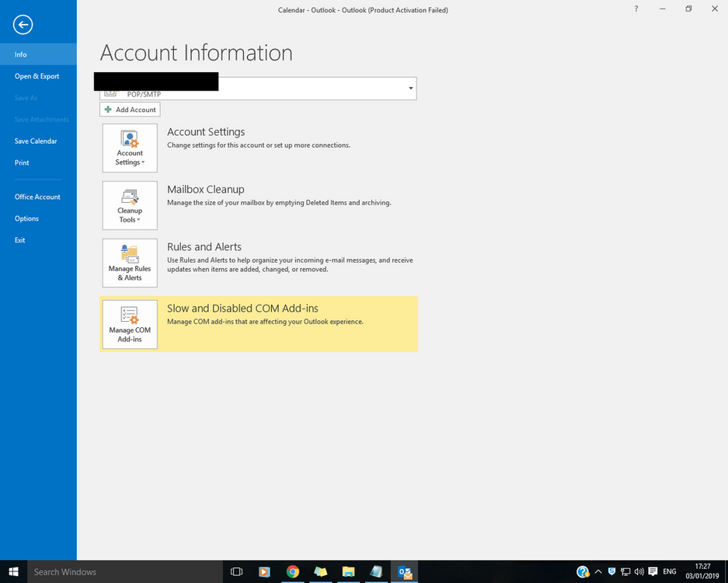The image size is (728, 583).
Task: Open the Account Settings dropdown button
Action: (130, 148)
